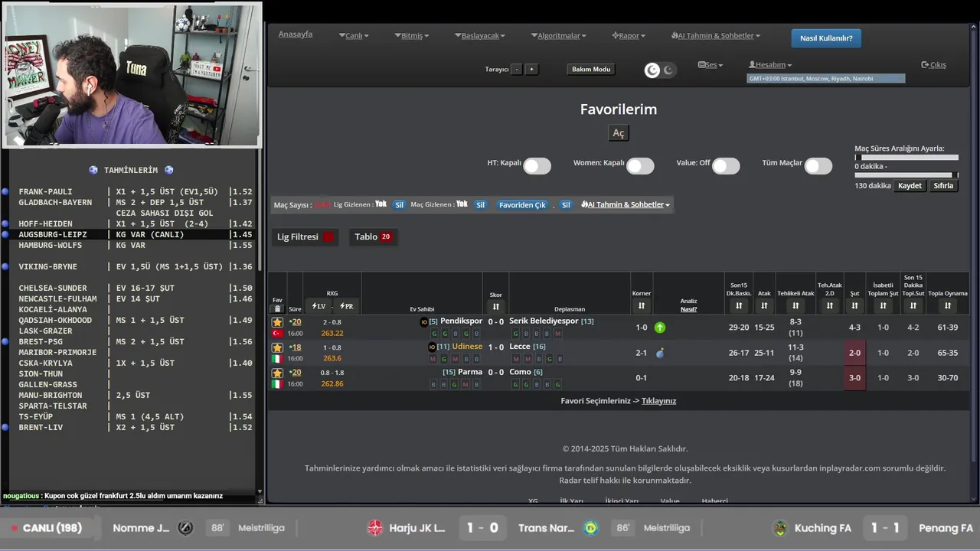Click the bomb icon in Udinese row
Viewport: 980px width, 551px height.
[660, 353]
